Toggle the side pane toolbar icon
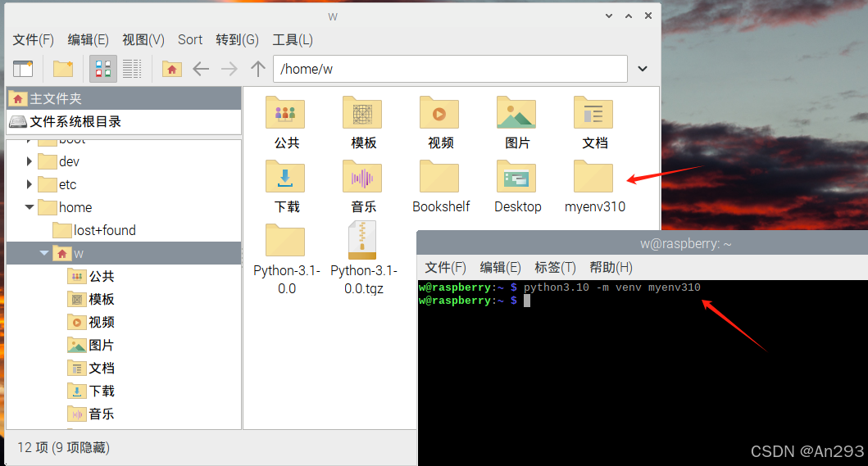Viewport: 868px width, 466px height. pyautogui.click(x=23, y=69)
